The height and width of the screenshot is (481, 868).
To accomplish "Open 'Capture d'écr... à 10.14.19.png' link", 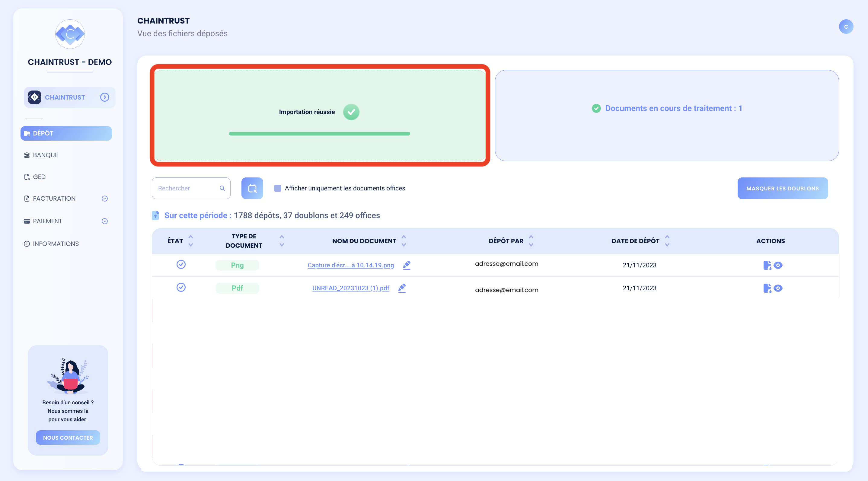I will pyautogui.click(x=351, y=265).
